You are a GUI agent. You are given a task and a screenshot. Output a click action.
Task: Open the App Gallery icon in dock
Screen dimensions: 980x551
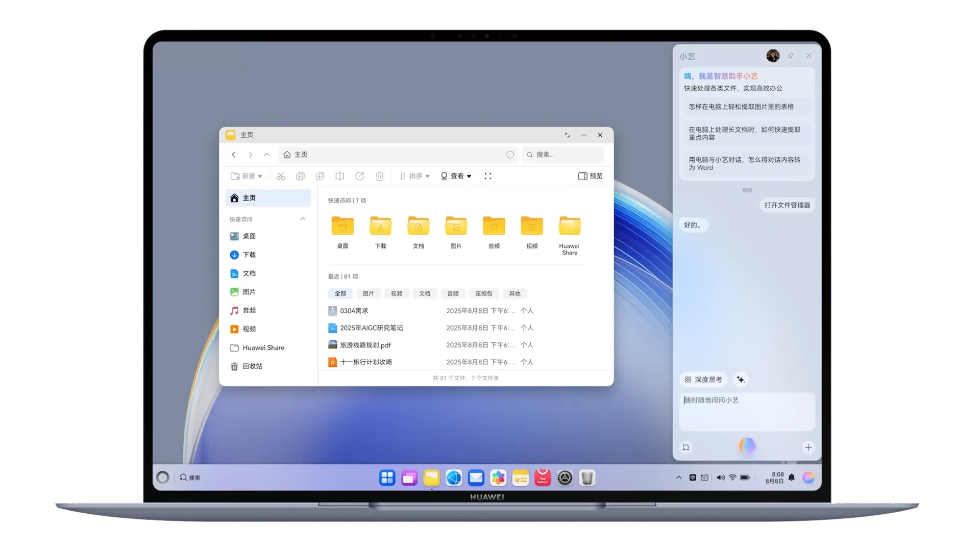point(543,478)
